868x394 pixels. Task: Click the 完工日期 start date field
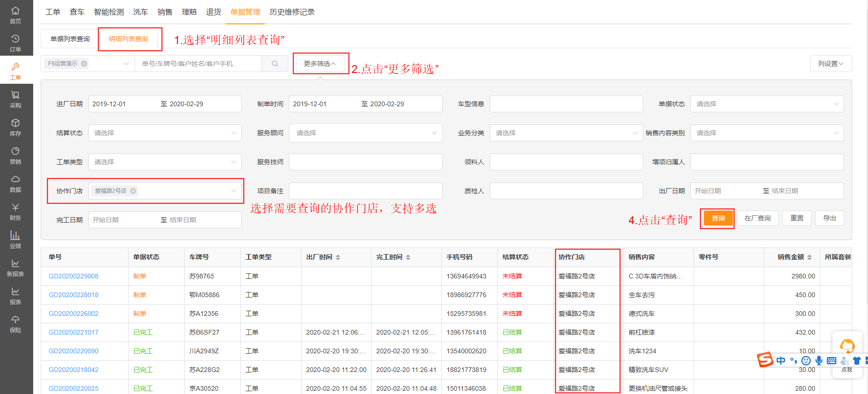point(106,220)
